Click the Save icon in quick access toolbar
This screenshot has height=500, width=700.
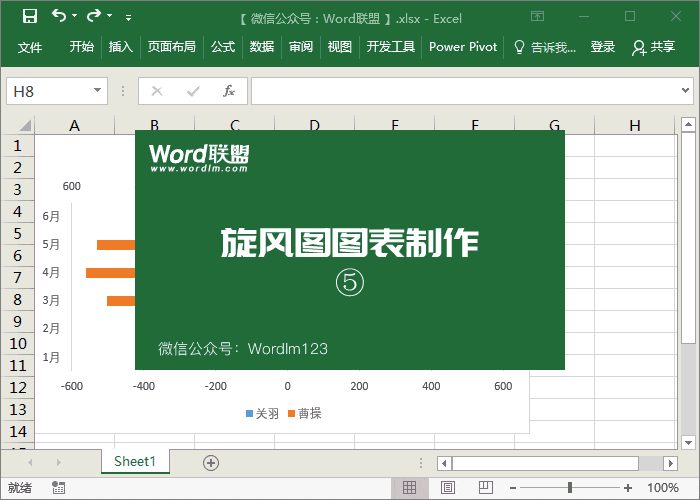[29, 17]
